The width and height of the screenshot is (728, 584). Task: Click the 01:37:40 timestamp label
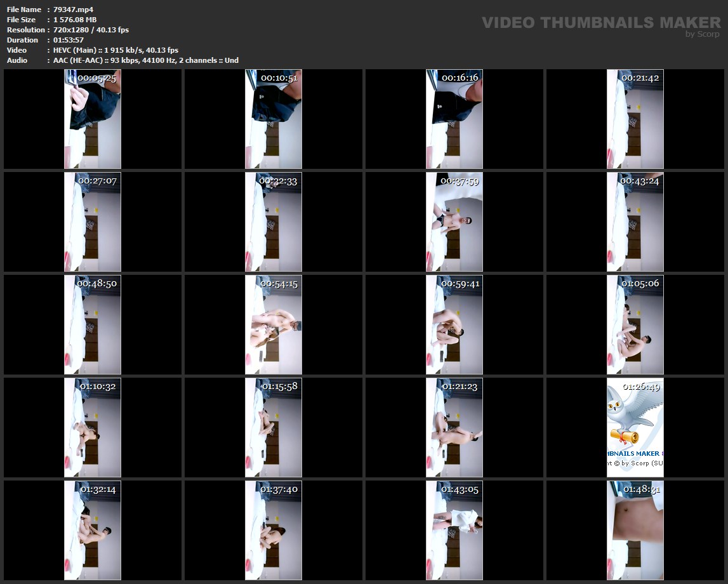[x=279, y=489]
